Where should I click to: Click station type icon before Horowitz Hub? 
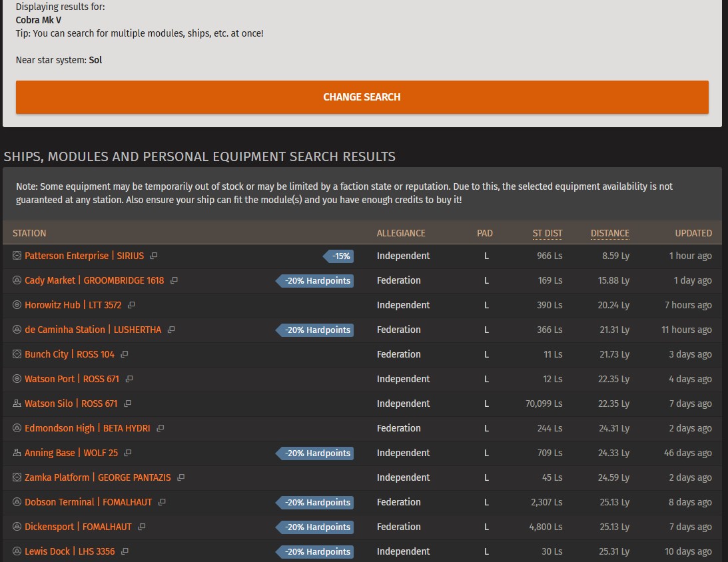point(17,304)
